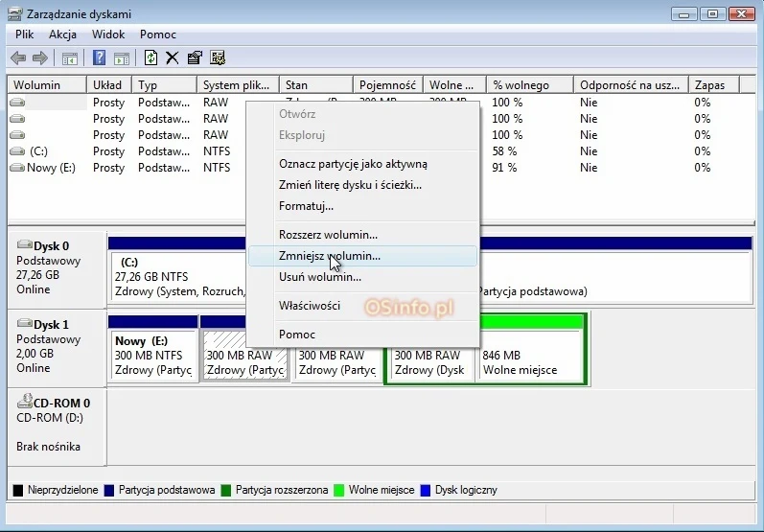Click the Delete X toolbar icon
This screenshot has width=764, height=532.
pyautogui.click(x=173, y=58)
